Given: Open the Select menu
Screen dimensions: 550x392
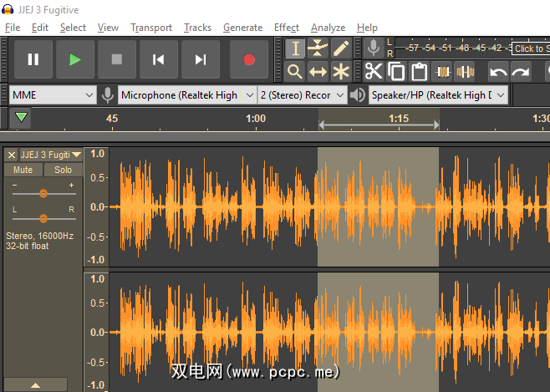Looking at the screenshot, I should point(73,28).
